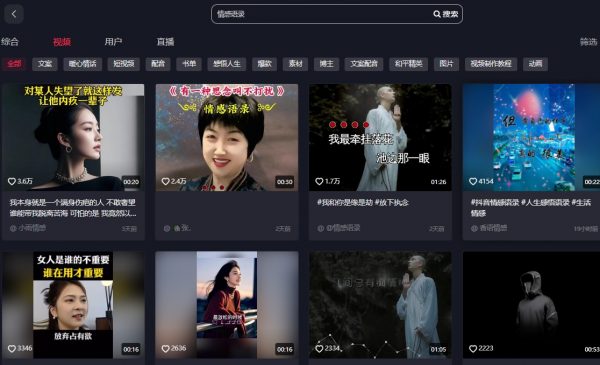Open the 筛选 filter option
Viewport: 600px width, 365px height.
tap(589, 42)
